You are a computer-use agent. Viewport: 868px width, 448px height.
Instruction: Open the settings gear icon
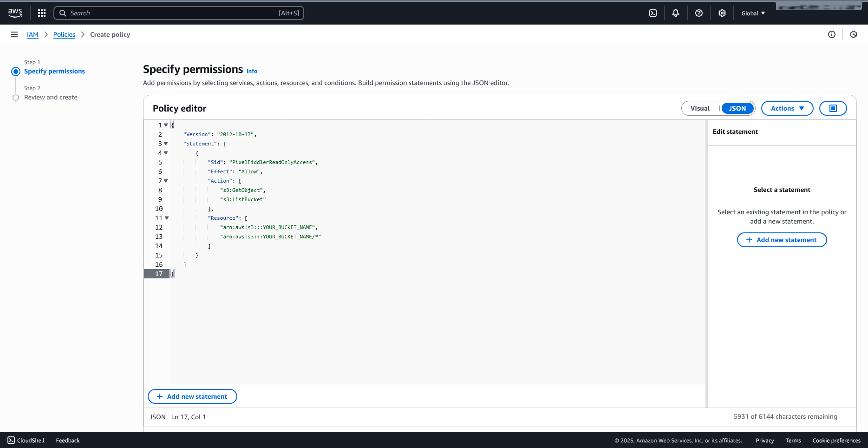point(722,13)
